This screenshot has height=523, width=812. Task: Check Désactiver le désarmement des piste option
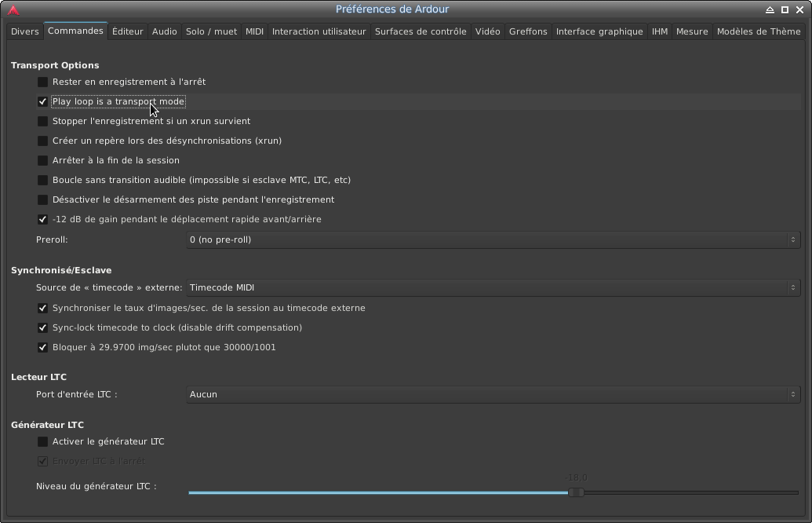[x=42, y=200]
